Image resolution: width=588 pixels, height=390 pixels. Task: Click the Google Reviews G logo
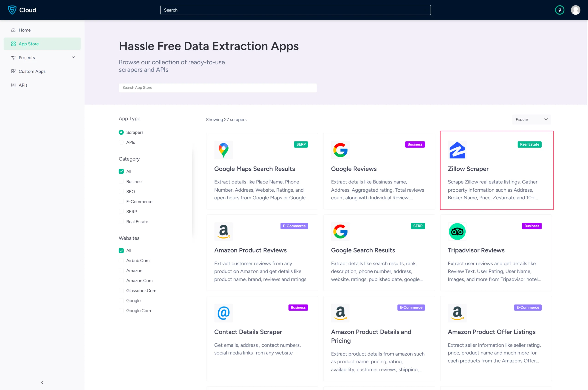pos(340,150)
